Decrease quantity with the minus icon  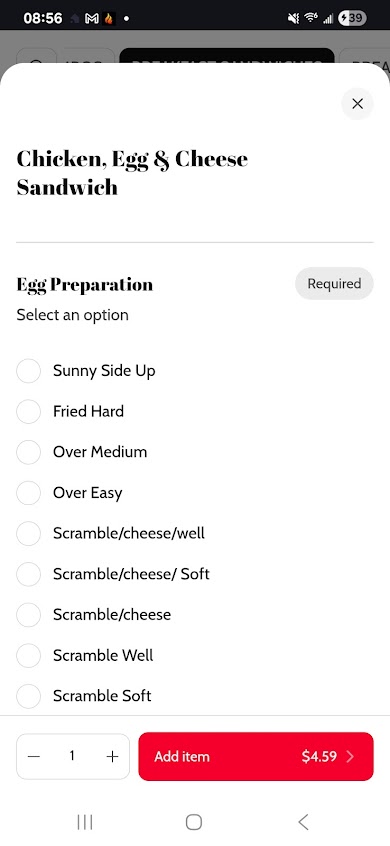click(34, 756)
